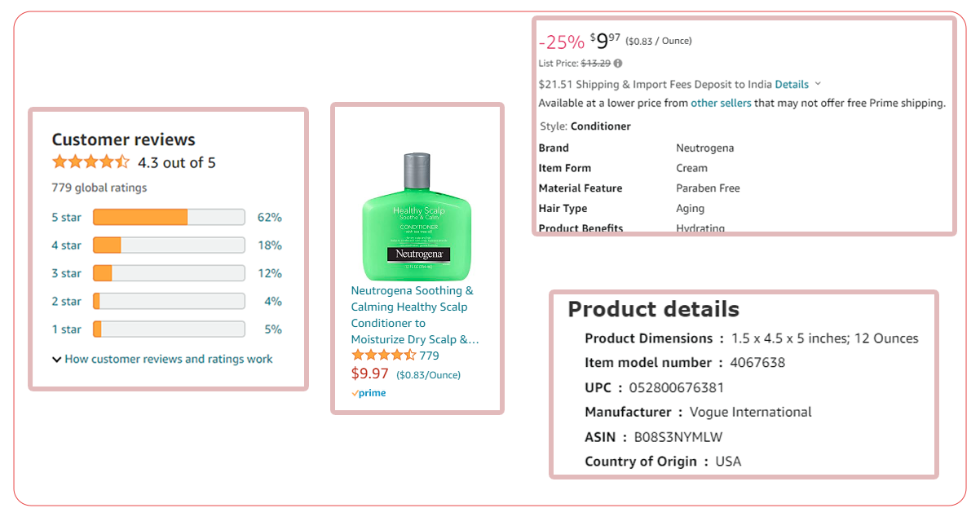Click the 5 star rating filter link
Image resolution: width=980 pixels, height=517 pixels.
66,217
